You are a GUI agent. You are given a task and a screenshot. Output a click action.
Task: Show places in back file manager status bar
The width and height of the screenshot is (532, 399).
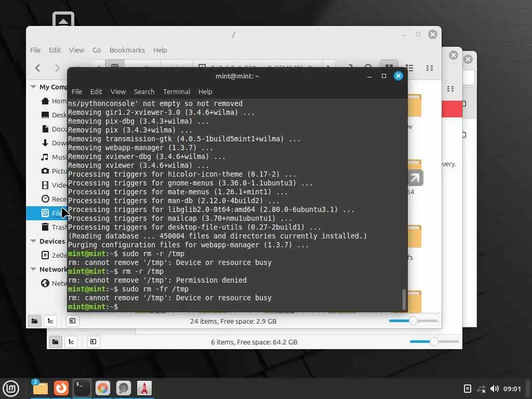55,342
